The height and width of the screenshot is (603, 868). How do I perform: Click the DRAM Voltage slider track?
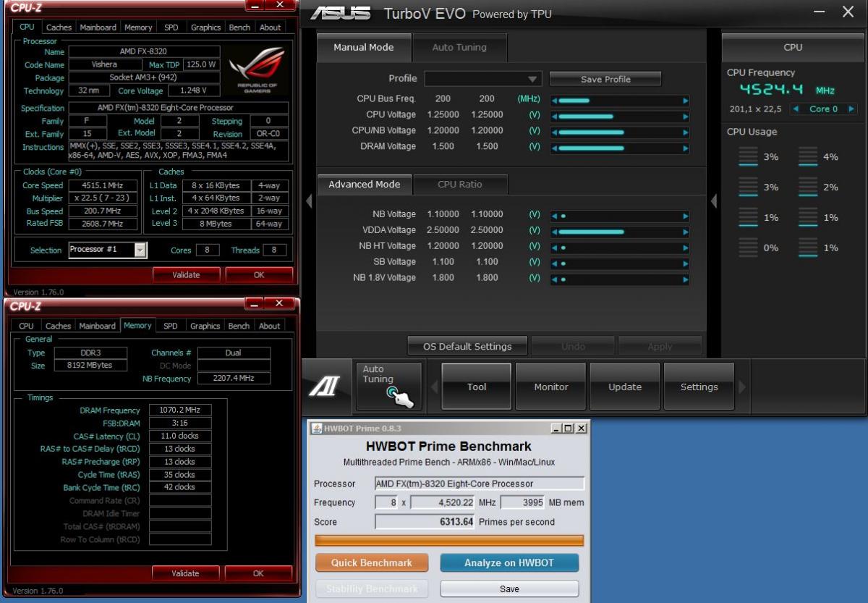point(620,148)
